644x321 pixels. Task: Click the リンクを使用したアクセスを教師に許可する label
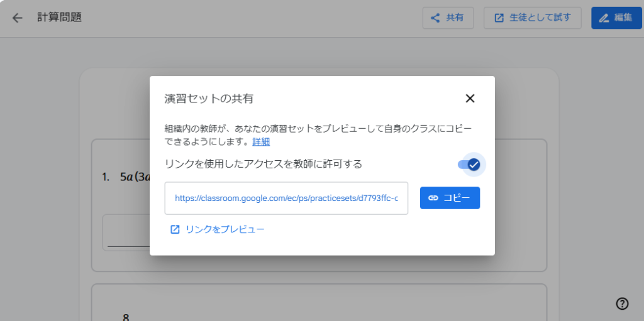pos(264,164)
